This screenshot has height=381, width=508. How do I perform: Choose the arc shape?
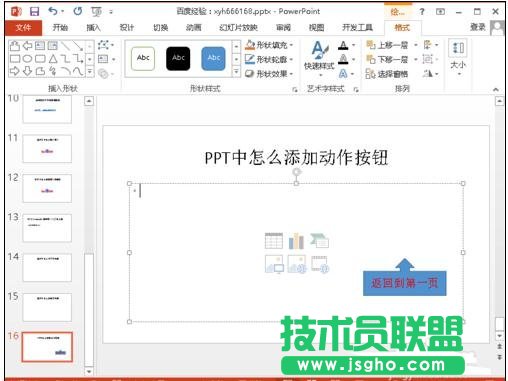[66, 71]
